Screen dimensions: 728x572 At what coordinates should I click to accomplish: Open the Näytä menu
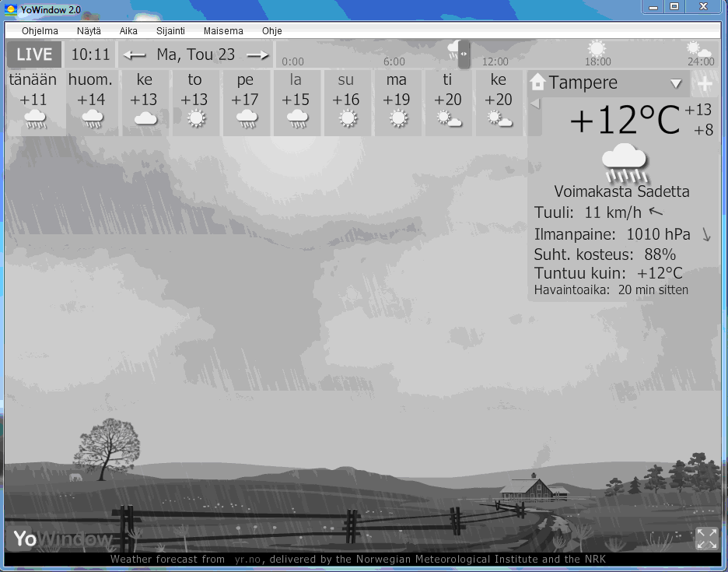pos(89,30)
